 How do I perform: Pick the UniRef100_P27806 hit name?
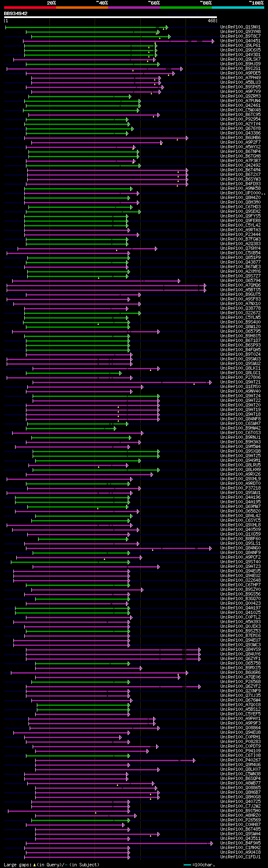(x=240, y=377)
